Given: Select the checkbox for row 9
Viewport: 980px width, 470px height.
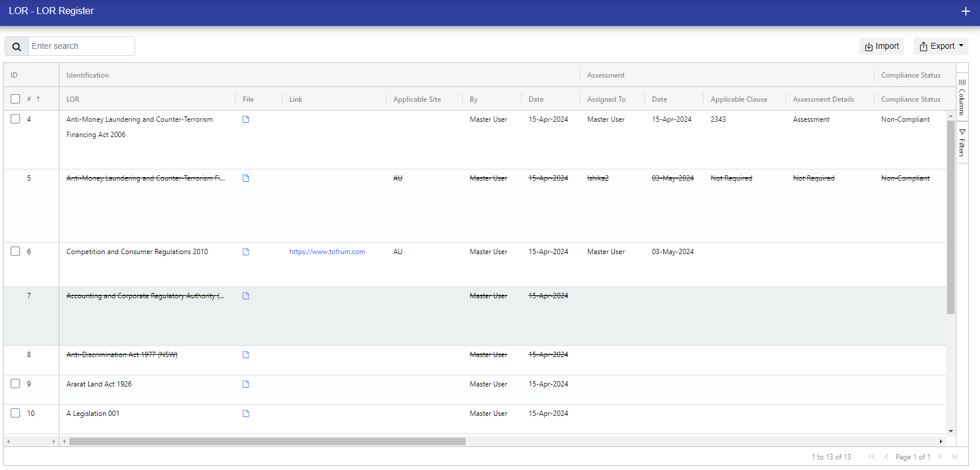Looking at the screenshot, I should (15, 384).
